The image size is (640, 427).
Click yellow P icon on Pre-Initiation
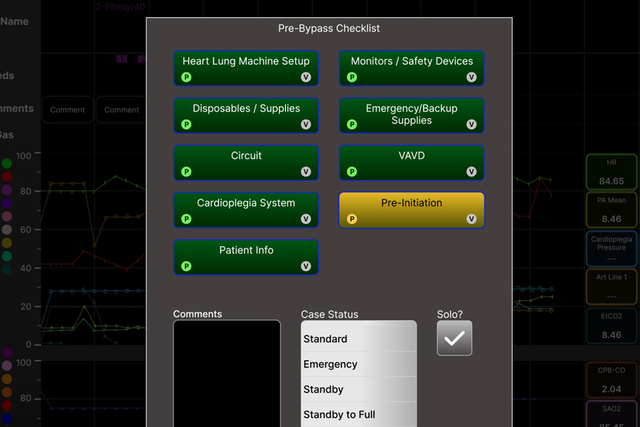pos(352,219)
